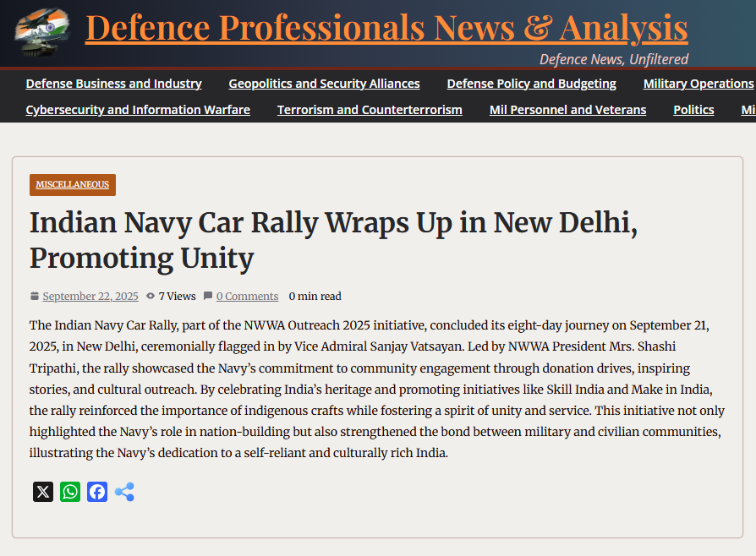This screenshot has width=756, height=556.
Task: Click the site logo with tank and flag
Action: pos(41,32)
